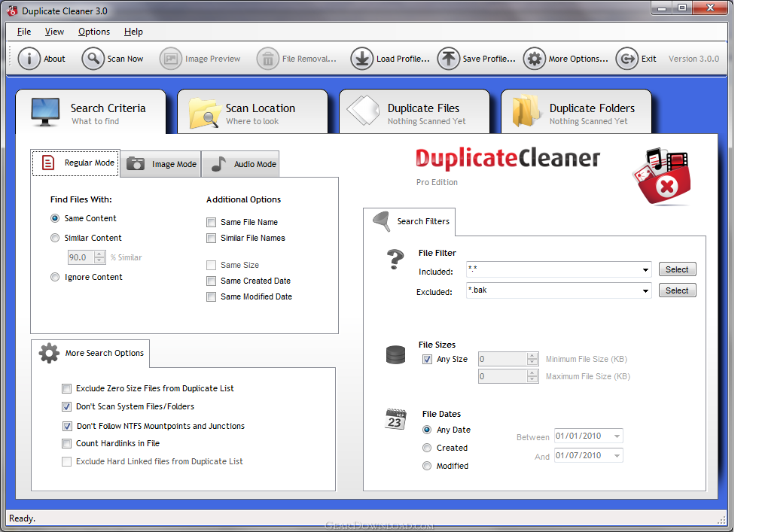The height and width of the screenshot is (532, 759).
Task: Uncheck Don't Scan System Files/Folders
Action: click(x=66, y=406)
